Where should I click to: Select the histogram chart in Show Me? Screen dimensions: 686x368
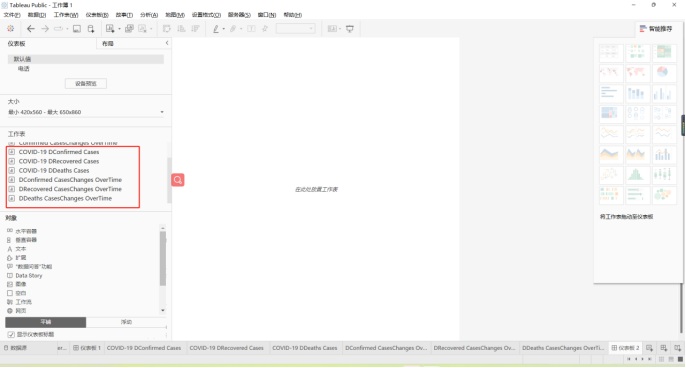coord(636,175)
